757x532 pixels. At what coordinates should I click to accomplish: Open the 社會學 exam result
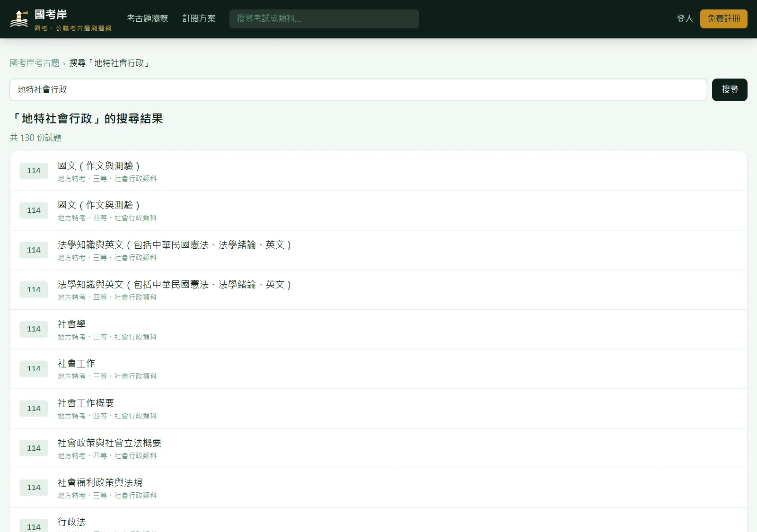click(x=378, y=330)
